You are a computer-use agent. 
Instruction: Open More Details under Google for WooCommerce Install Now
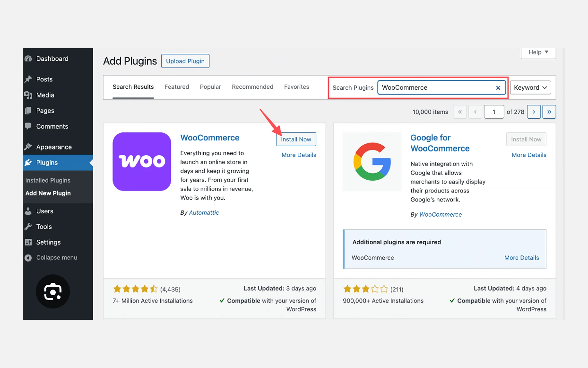coord(529,155)
